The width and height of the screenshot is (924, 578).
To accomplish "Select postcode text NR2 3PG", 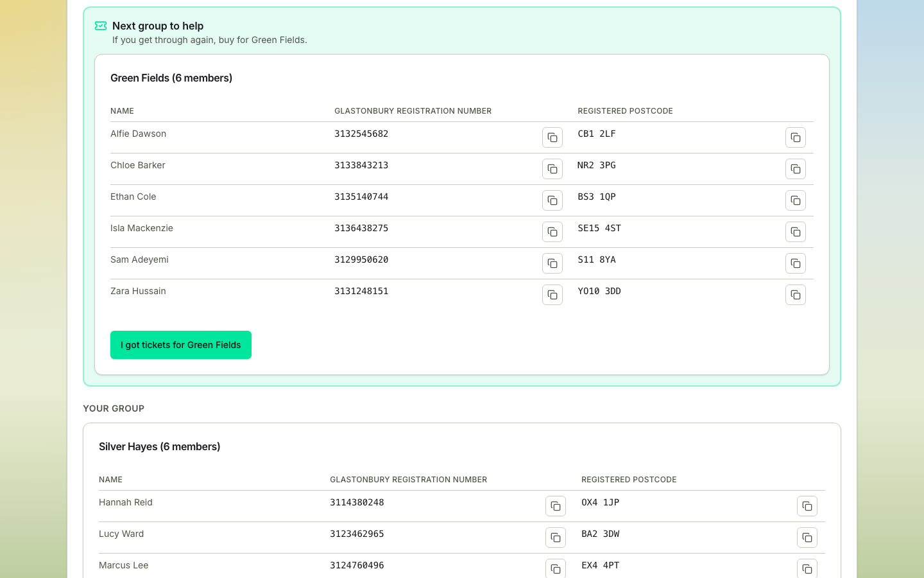I will tap(597, 165).
